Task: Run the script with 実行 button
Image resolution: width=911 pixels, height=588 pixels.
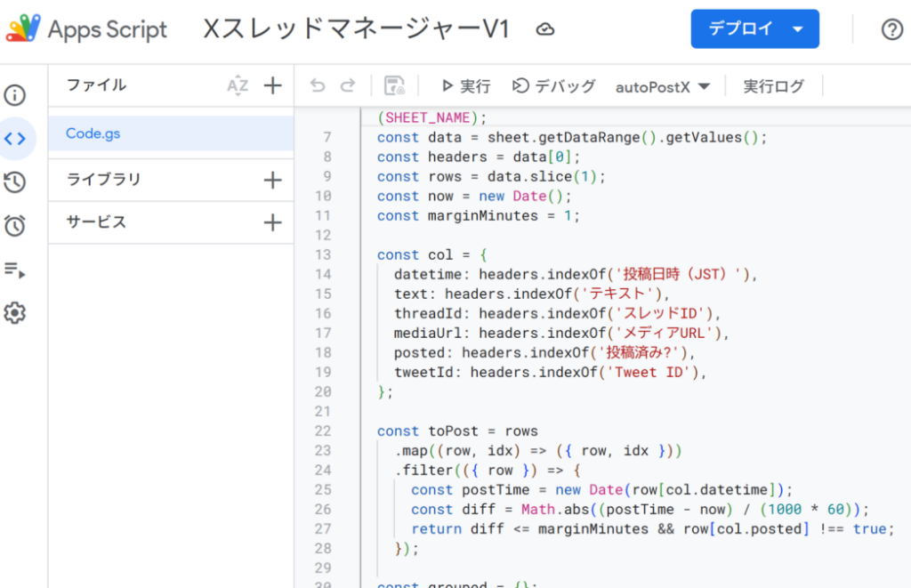Action: [x=465, y=86]
